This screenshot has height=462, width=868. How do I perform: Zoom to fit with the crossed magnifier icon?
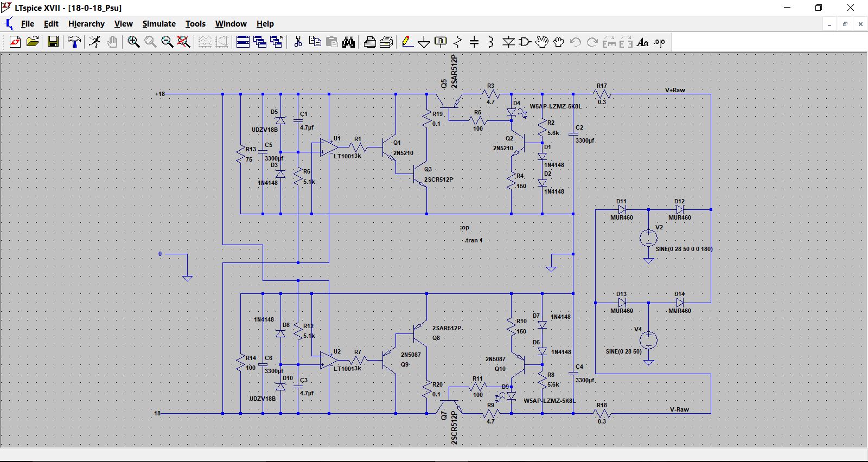(x=184, y=42)
